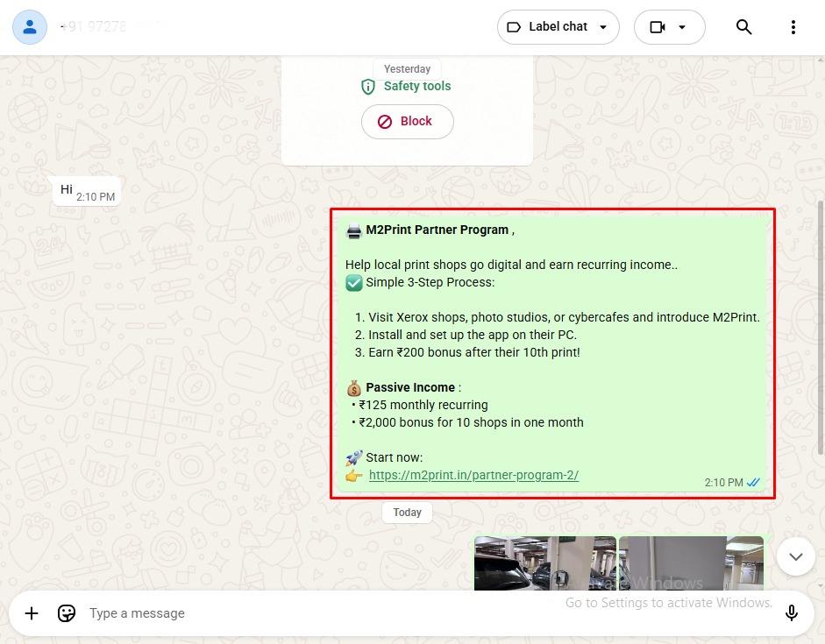Image resolution: width=825 pixels, height=644 pixels.
Task: Click the contact's profile avatar
Action: [x=29, y=27]
